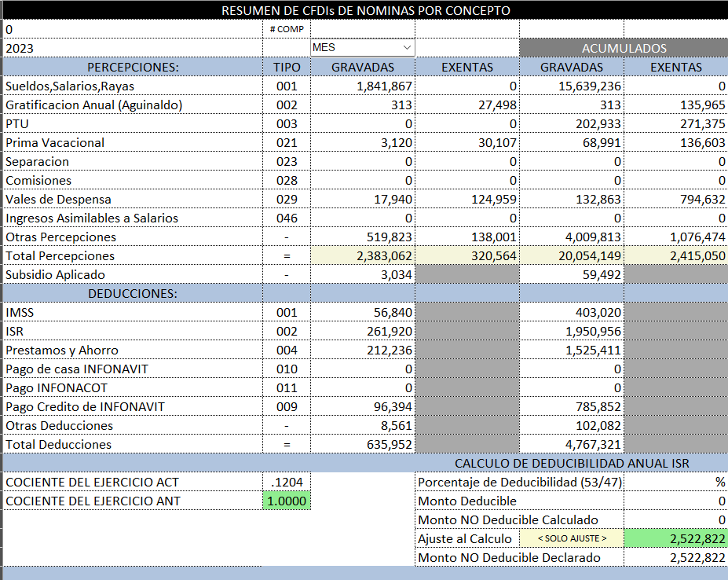The image size is (728, 580).
Task: Click the # COMP header cell
Action: (x=287, y=29)
